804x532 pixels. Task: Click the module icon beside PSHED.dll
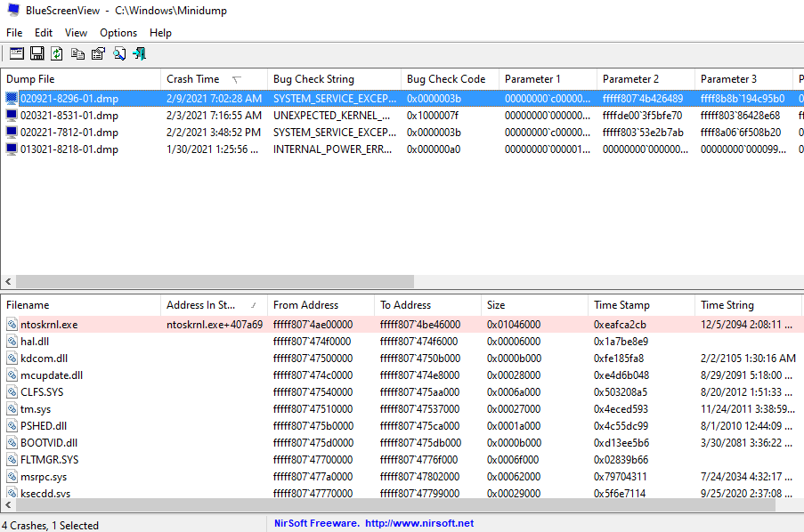coord(12,426)
